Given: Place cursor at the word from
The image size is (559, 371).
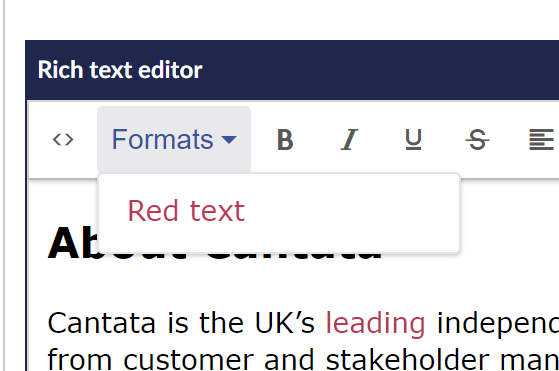Looking at the screenshot, I should pyautogui.click(x=80, y=360).
